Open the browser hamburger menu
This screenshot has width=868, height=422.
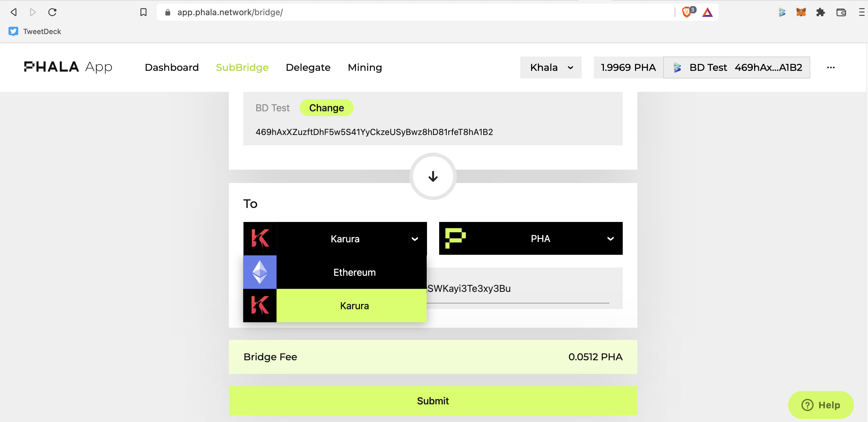tap(862, 12)
